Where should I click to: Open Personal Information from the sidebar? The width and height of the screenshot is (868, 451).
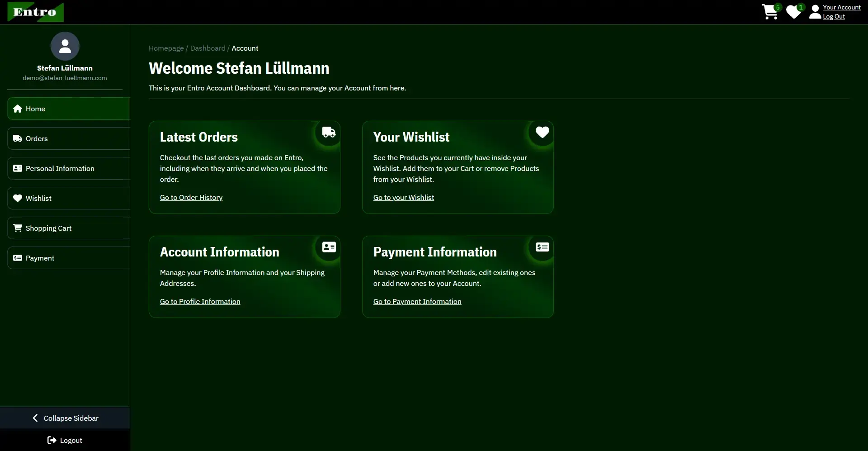(x=60, y=168)
